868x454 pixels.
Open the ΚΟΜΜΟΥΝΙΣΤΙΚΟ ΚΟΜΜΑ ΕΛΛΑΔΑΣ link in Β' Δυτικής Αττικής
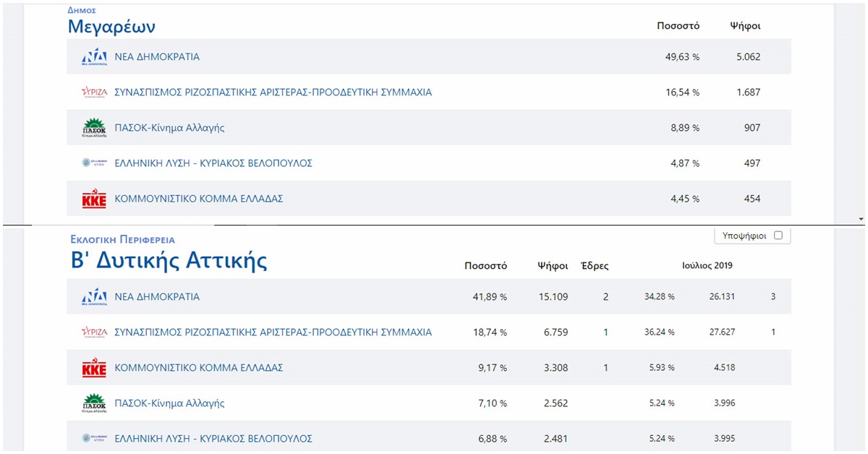199,368
